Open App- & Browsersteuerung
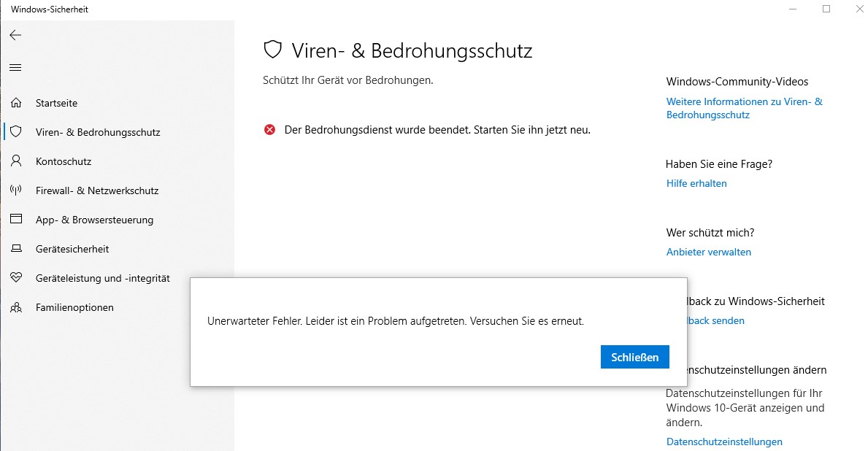868x451 pixels. (x=95, y=220)
